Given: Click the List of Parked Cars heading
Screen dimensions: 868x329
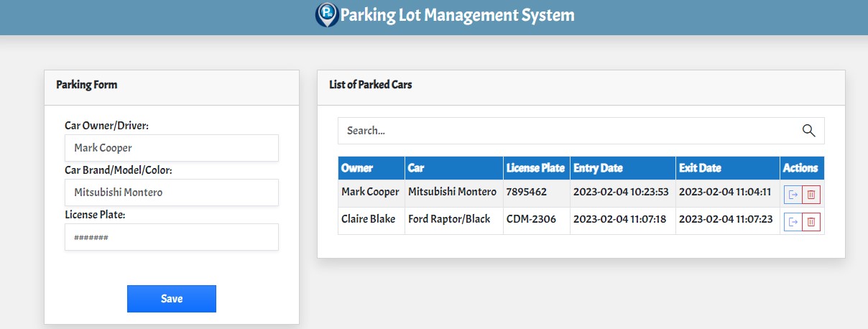Looking at the screenshot, I should 371,85.
